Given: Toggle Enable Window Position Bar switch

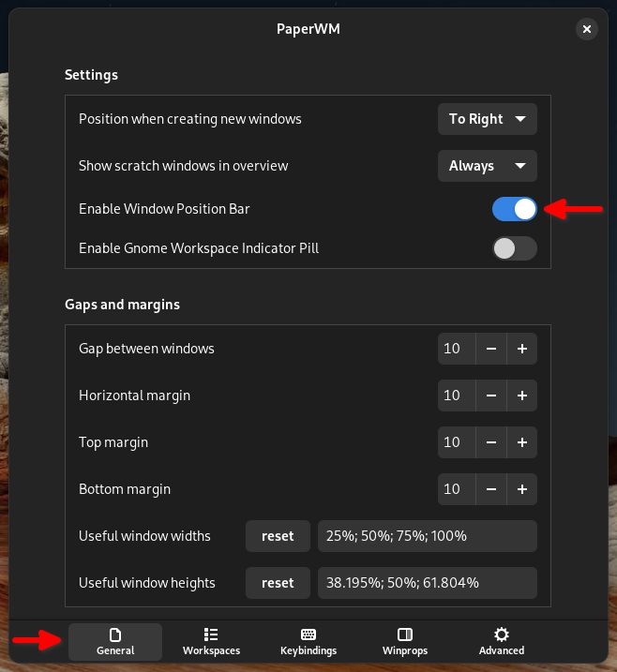Looking at the screenshot, I should [x=514, y=209].
